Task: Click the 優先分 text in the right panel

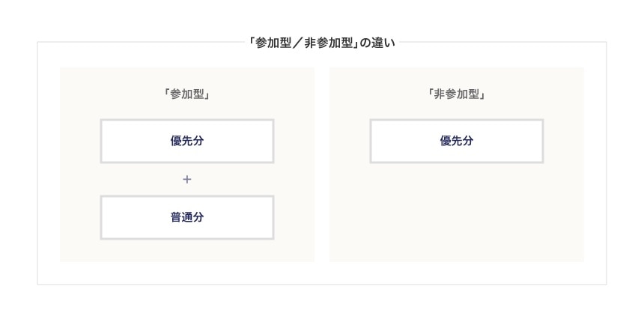Action: (x=456, y=141)
